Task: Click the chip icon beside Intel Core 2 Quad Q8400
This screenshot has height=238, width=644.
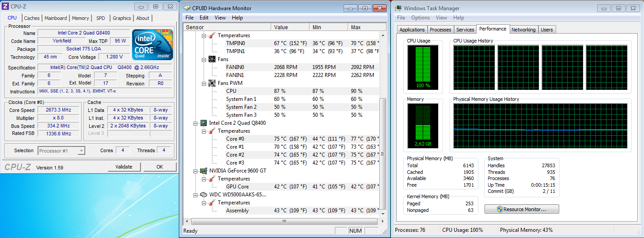Action: pos(204,123)
